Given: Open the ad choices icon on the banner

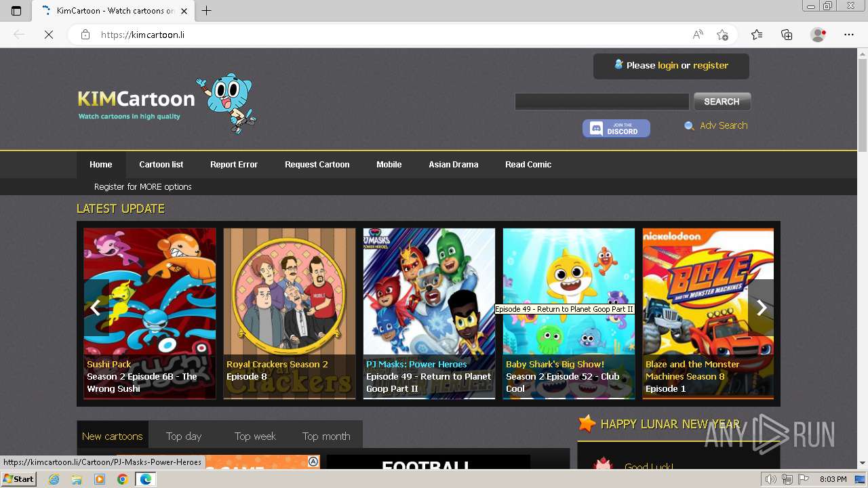Looking at the screenshot, I should click(x=313, y=462).
